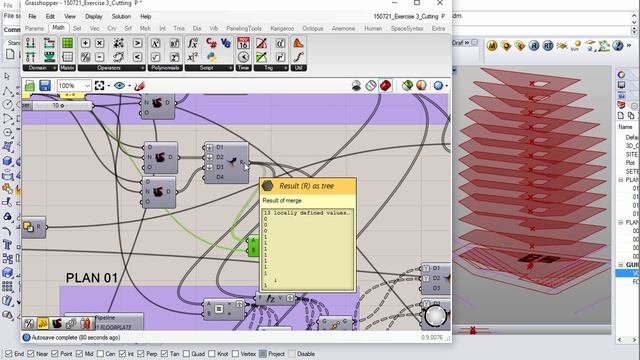Click the Zoom Extents canvas icon
The width and height of the screenshot is (640, 360).
click(99, 86)
